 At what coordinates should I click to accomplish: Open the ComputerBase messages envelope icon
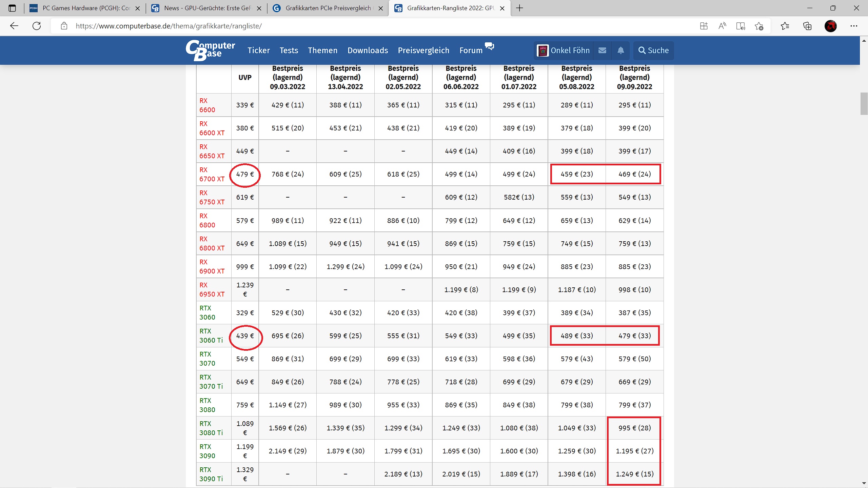pos(602,50)
